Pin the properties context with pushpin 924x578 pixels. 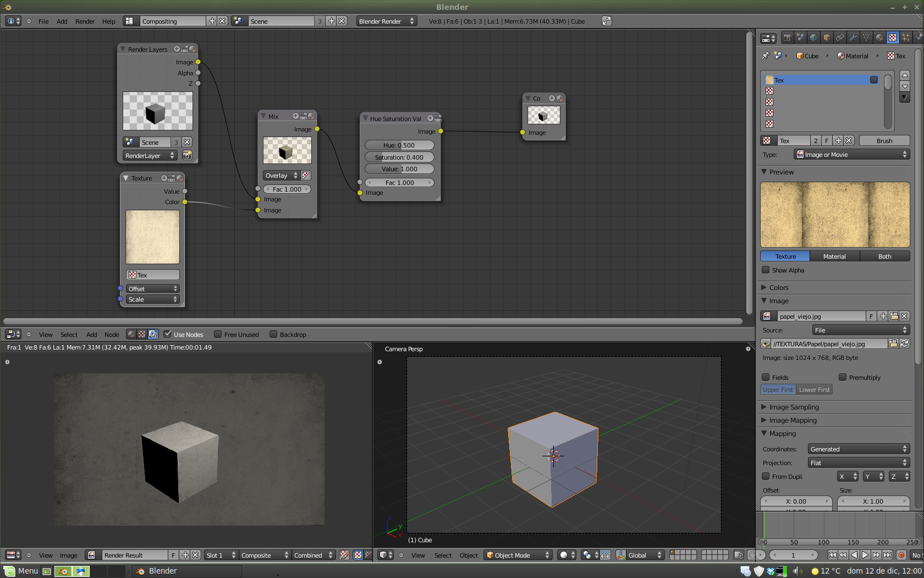tap(765, 56)
